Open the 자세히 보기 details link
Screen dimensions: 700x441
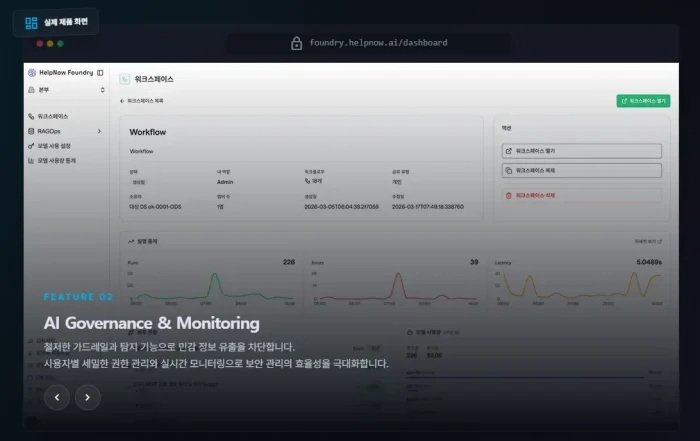(648, 241)
